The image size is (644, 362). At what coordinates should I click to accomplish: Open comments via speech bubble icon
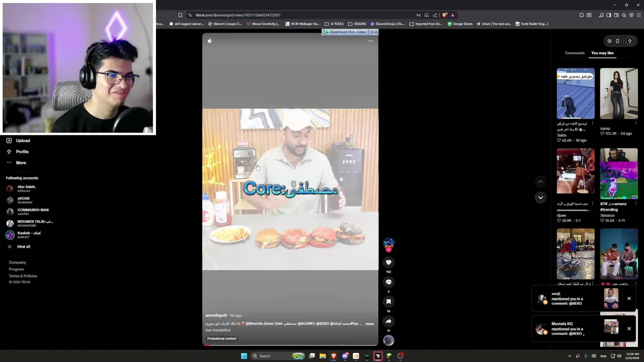388,282
